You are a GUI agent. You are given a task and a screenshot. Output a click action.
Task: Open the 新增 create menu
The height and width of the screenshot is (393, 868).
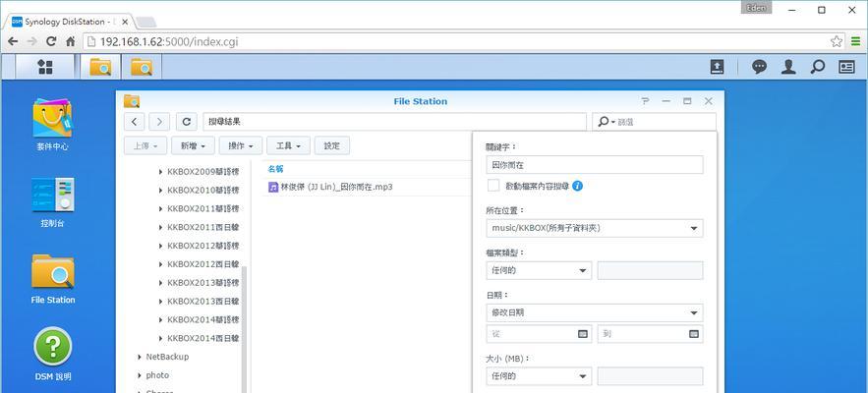[193, 146]
